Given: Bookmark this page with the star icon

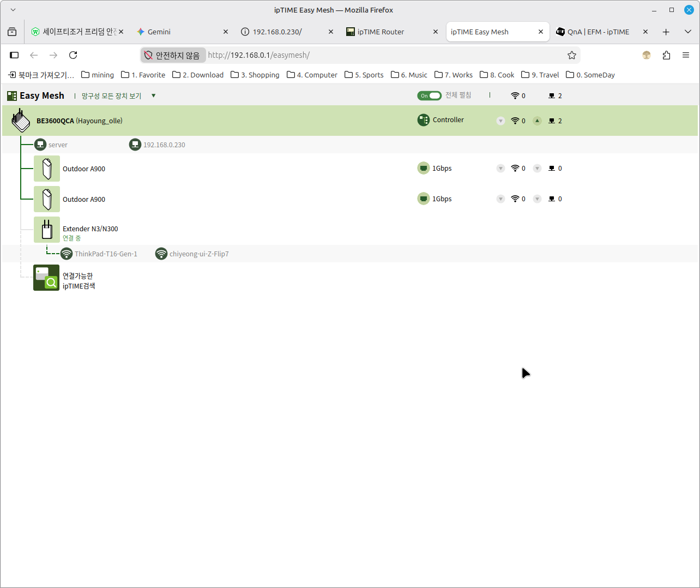Looking at the screenshot, I should click(572, 55).
